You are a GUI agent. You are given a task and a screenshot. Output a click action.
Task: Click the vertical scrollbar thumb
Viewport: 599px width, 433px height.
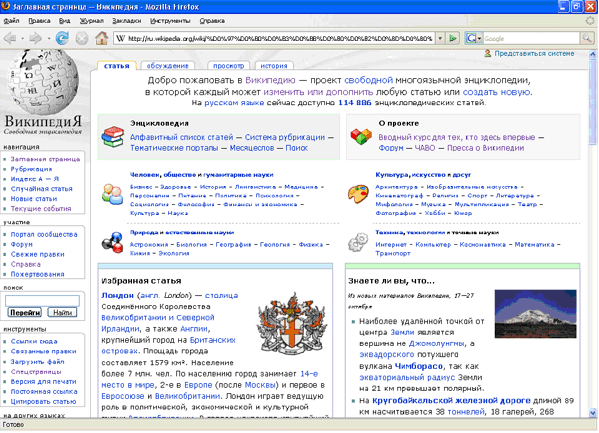coord(593,102)
